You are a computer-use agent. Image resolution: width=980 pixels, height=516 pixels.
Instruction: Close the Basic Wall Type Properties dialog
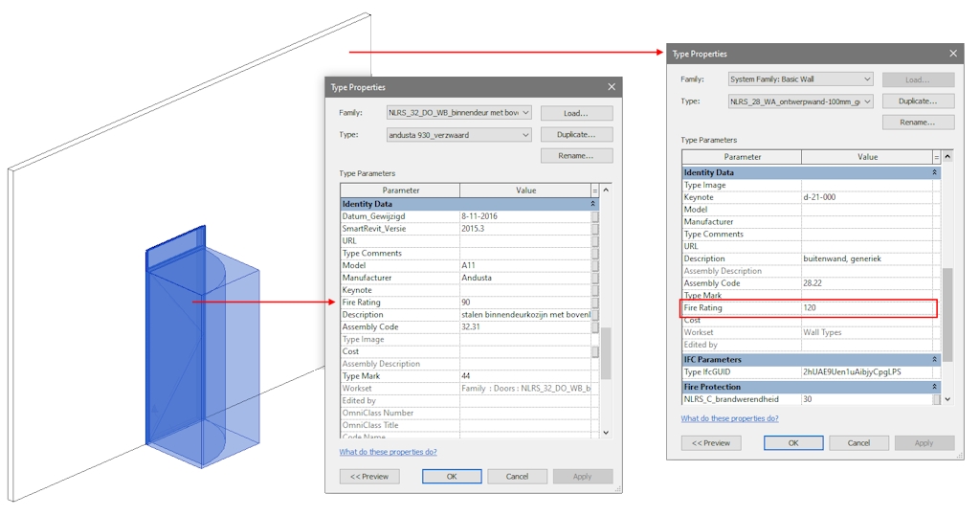point(952,54)
